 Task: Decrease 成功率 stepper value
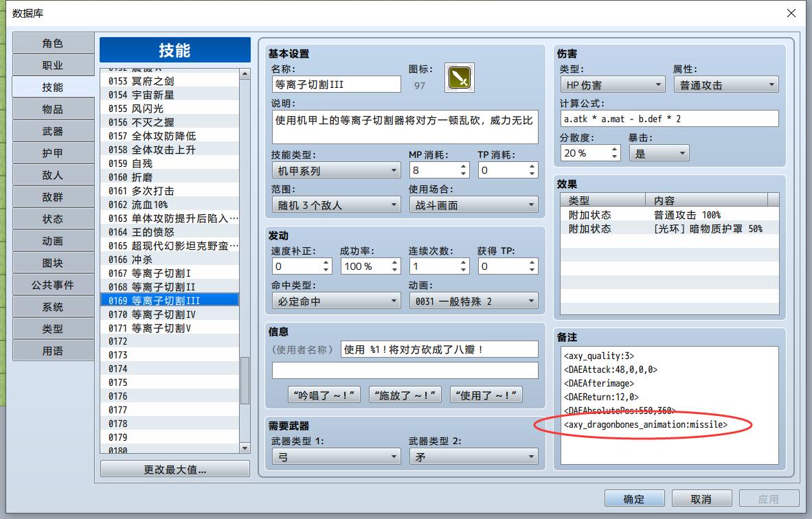click(x=394, y=270)
